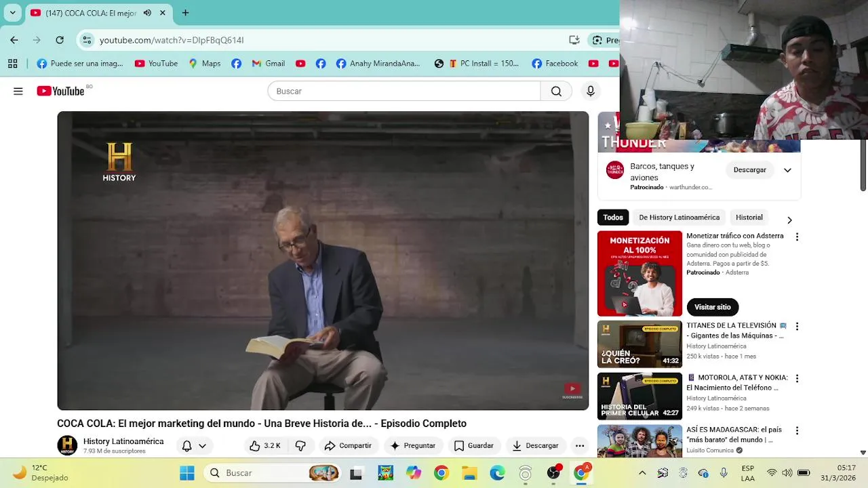
Task: Click the Visitar sitio button
Action: [x=712, y=307]
